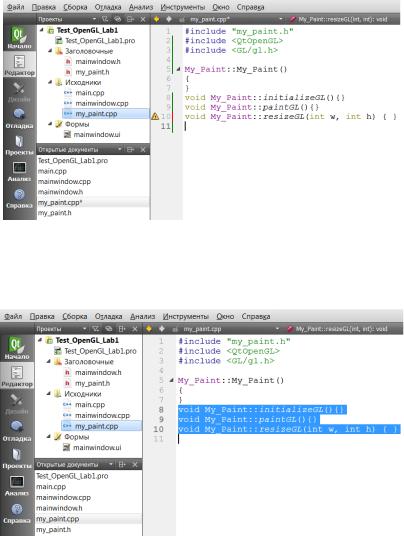This screenshot has height=536, width=404.
Task: Select mainwindow.ui in upper project tree
Action: pyautogui.click(x=97, y=135)
